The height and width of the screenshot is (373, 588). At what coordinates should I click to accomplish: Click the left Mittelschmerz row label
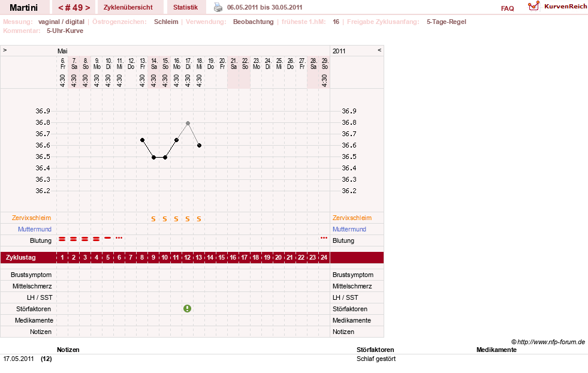32,286
